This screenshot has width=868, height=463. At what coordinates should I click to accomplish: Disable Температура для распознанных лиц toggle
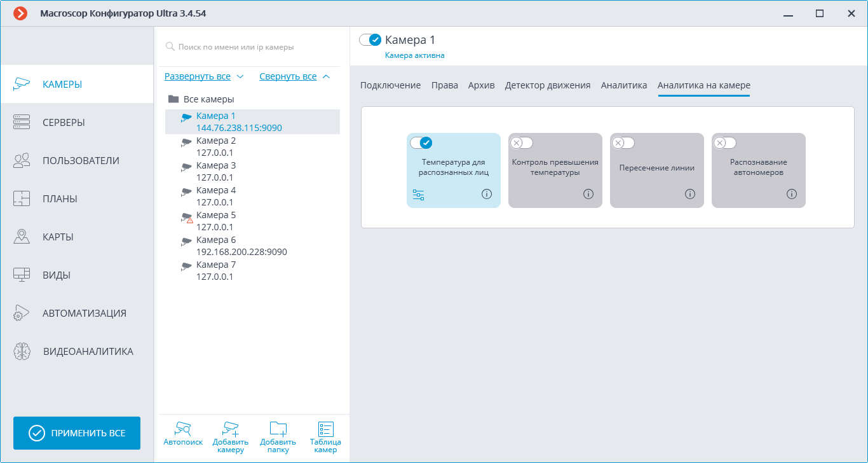421,142
